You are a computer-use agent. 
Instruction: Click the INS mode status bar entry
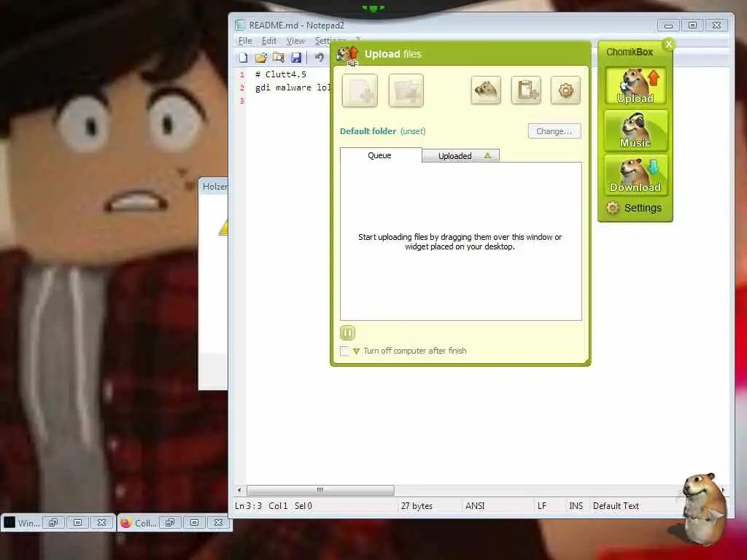(576, 506)
